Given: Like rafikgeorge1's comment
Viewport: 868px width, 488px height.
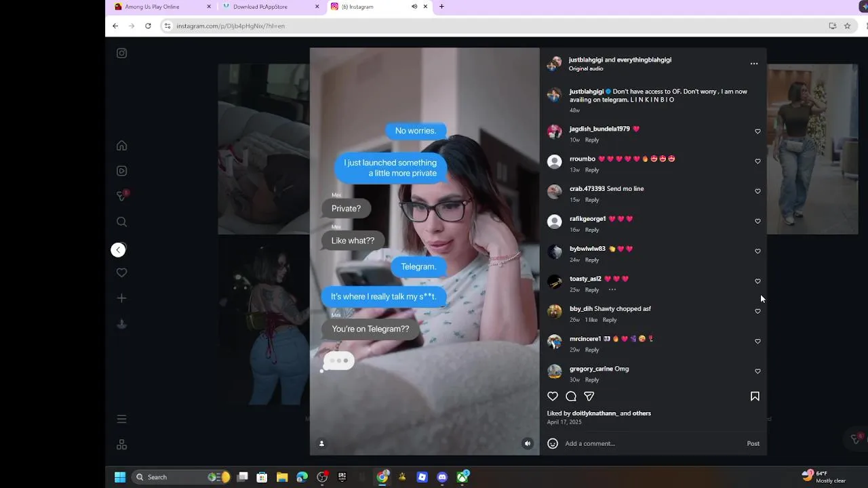Looking at the screenshot, I should [757, 221].
